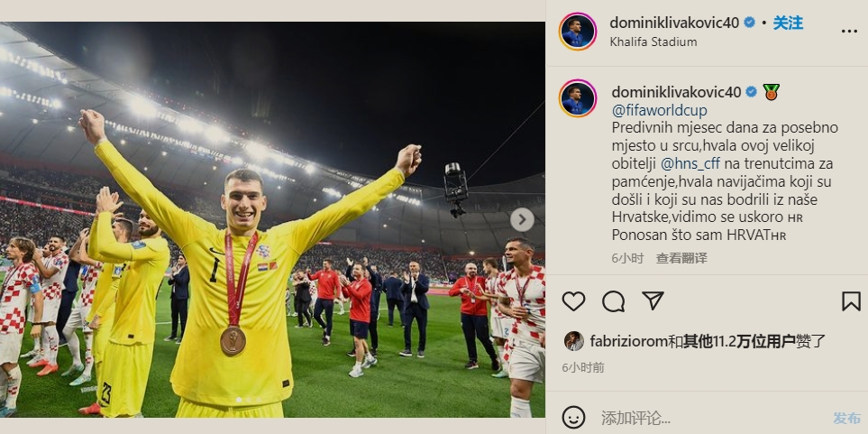Open the three-dot more options menu
868x434 pixels.
tap(849, 31)
